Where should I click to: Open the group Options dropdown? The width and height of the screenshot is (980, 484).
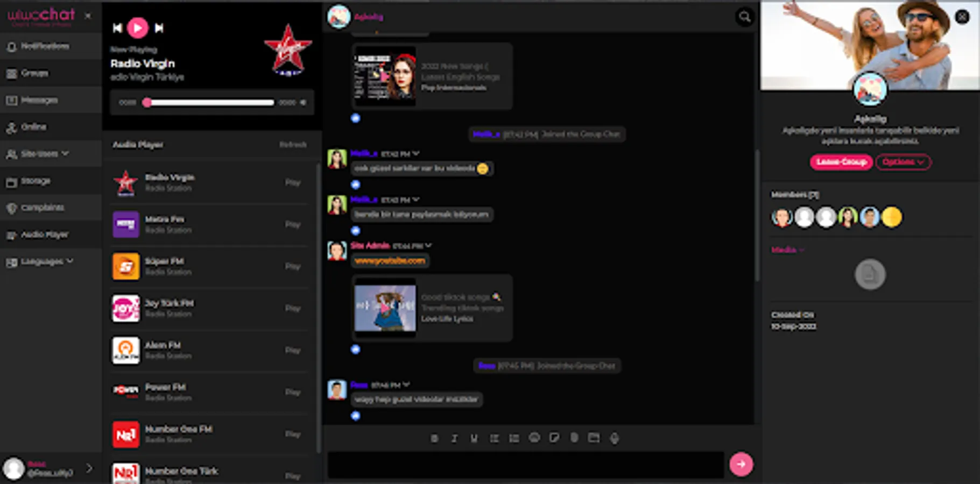tap(903, 162)
